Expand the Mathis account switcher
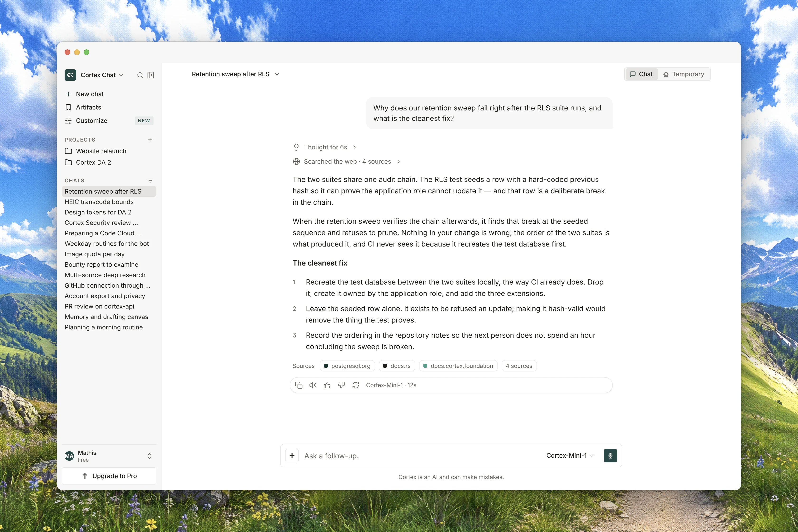Image resolution: width=798 pixels, height=532 pixels. pos(150,456)
